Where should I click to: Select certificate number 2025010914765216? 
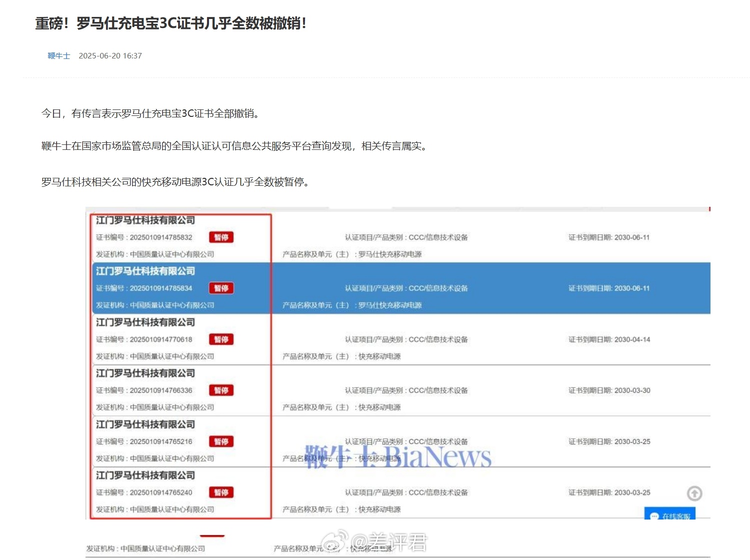161,442
